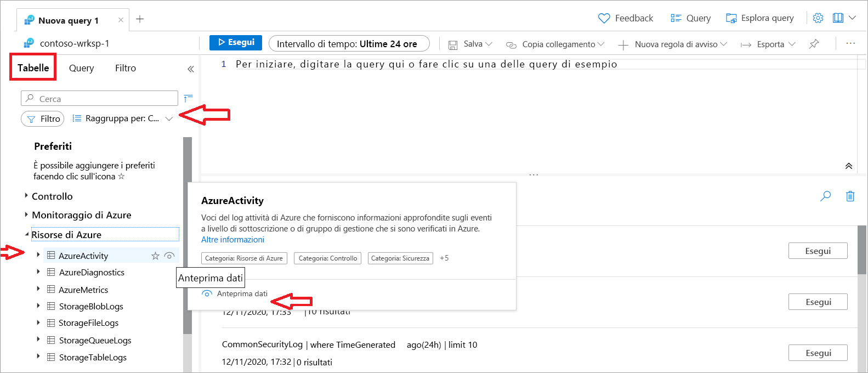Image resolution: width=868 pixels, height=373 pixels.
Task: Open the Intervallo di tempo selector
Action: click(349, 44)
